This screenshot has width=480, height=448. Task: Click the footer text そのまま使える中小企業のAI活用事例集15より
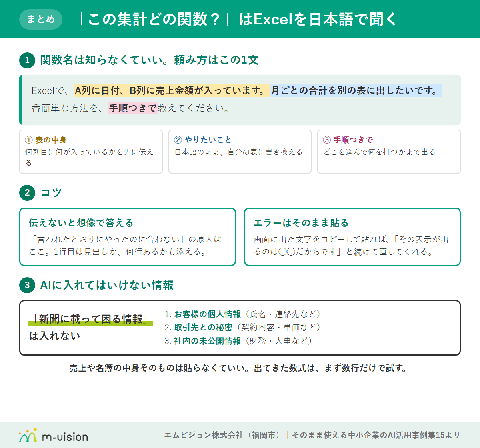point(376,435)
